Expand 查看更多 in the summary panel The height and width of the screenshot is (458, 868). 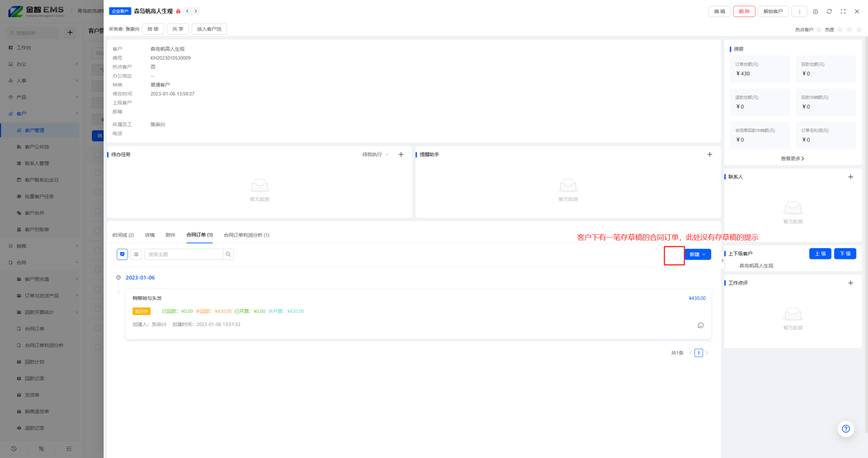[x=792, y=159]
